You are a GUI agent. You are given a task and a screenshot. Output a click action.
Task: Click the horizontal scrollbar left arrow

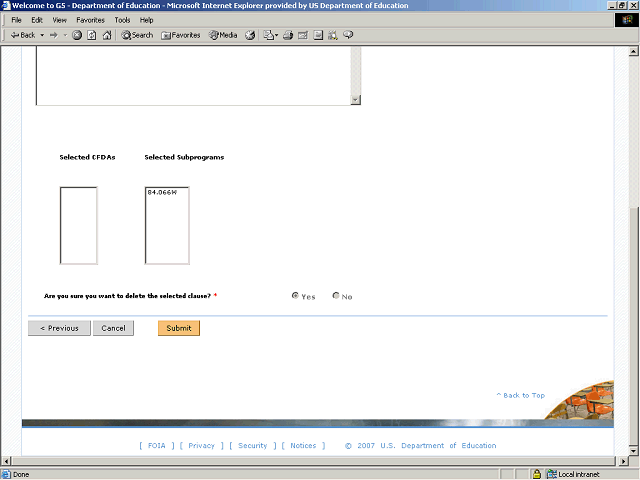click(x=6, y=461)
